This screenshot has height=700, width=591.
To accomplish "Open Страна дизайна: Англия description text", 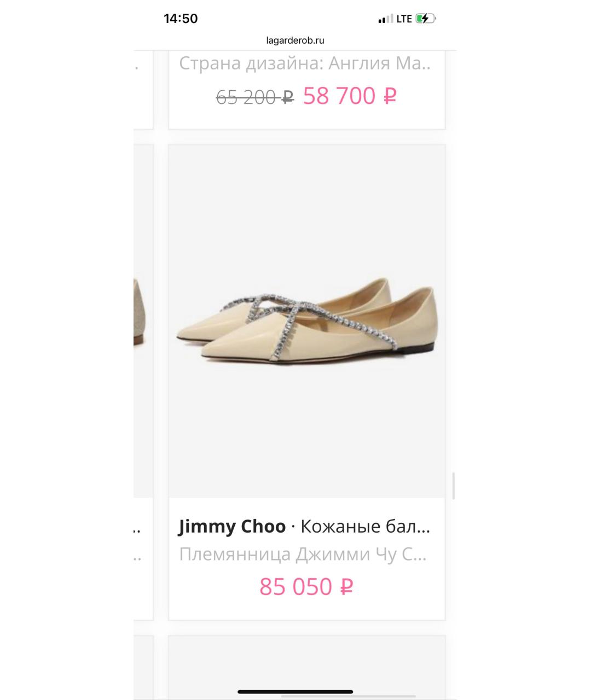I will [x=305, y=63].
